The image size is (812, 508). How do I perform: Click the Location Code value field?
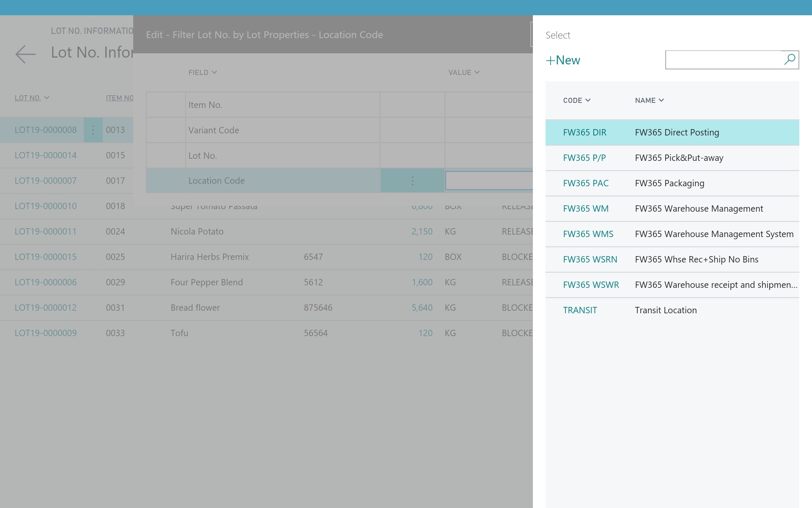point(488,181)
